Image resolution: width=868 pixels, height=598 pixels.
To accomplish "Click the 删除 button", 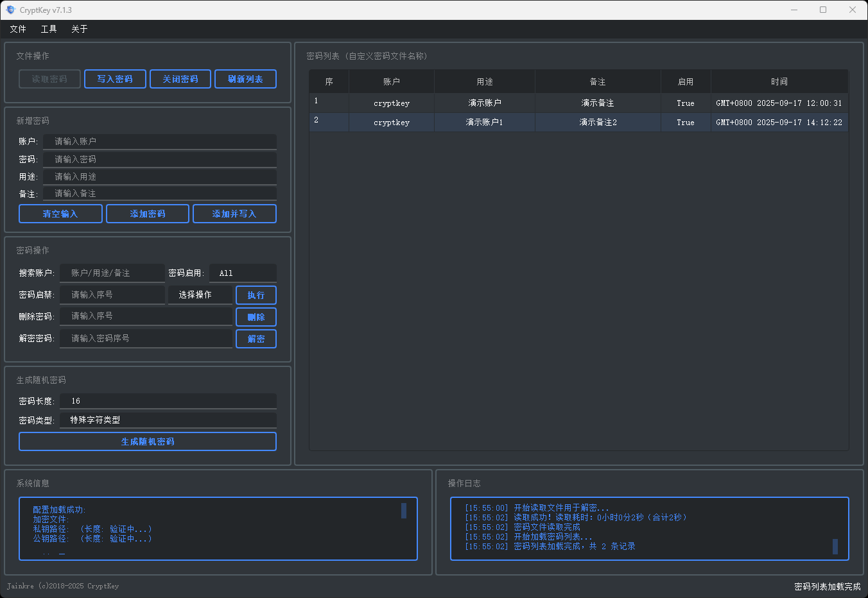I will click(x=256, y=317).
